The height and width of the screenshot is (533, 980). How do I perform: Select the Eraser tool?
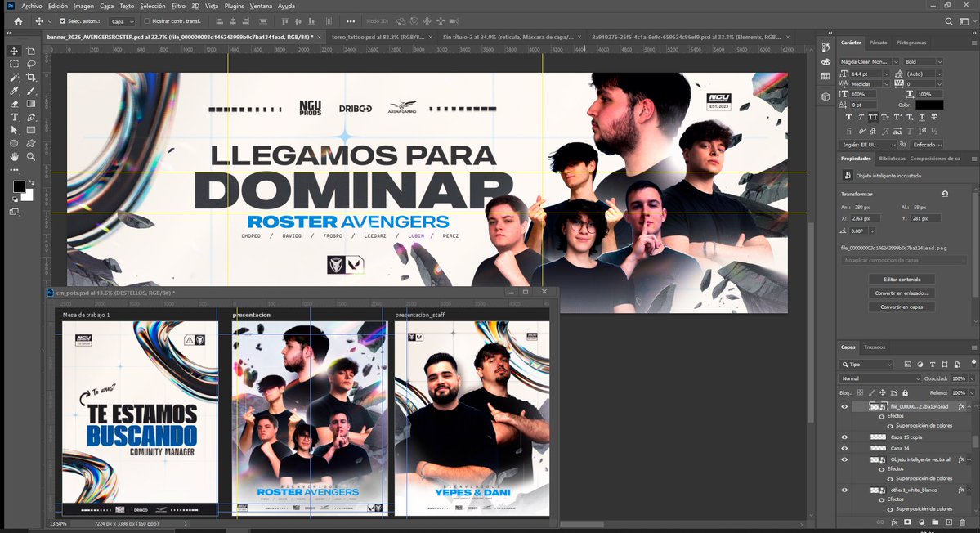[x=15, y=104]
